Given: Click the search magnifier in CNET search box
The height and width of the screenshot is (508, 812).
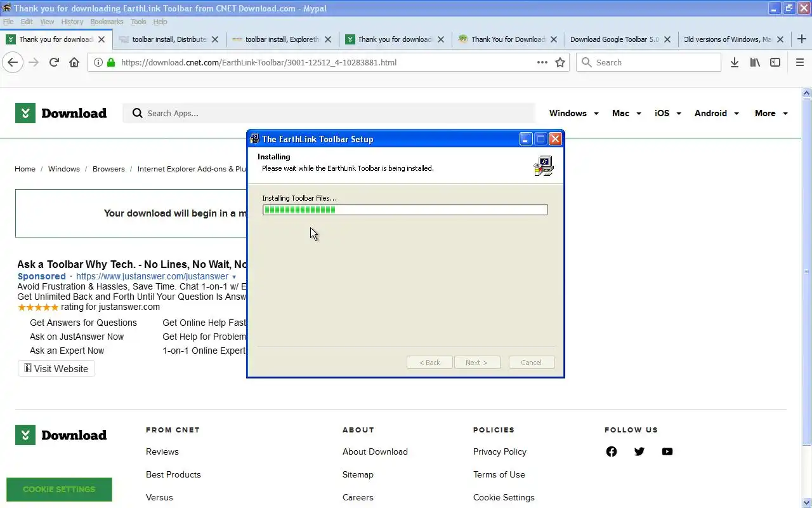Looking at the screenshot, I should point(137,113).
